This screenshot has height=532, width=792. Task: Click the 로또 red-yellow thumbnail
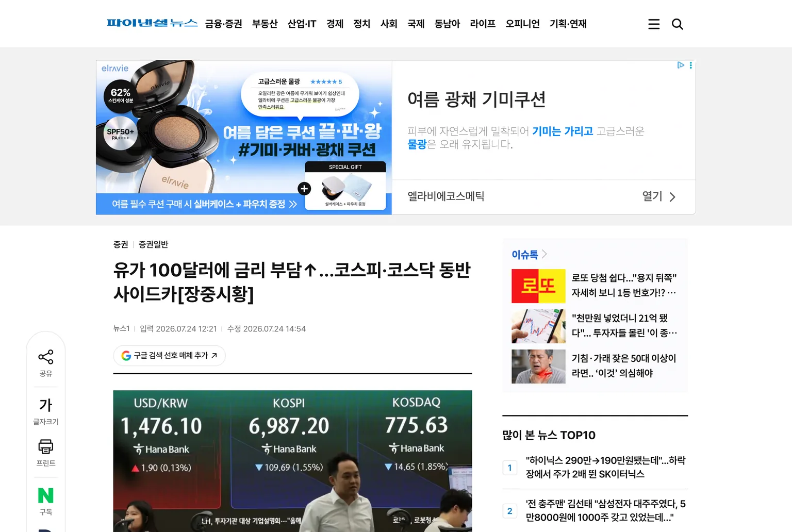coord(538,286)
